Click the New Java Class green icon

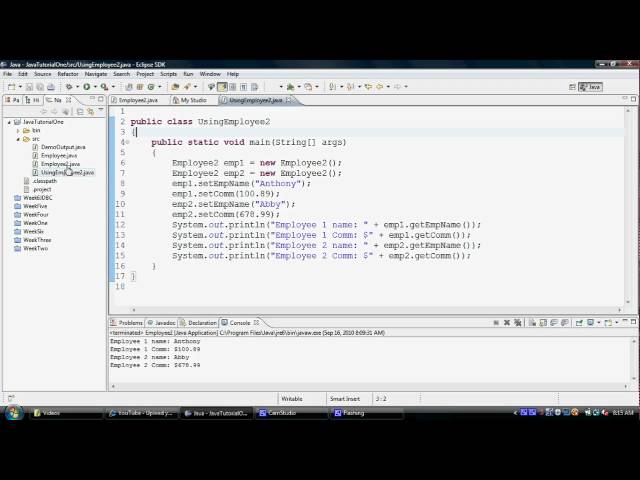pos(151,87)
